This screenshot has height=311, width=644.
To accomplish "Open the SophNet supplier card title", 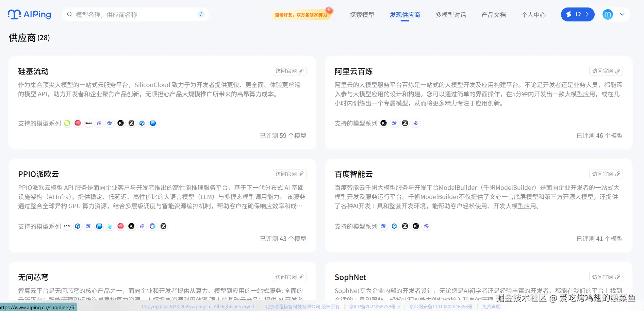I will point(350,277).
